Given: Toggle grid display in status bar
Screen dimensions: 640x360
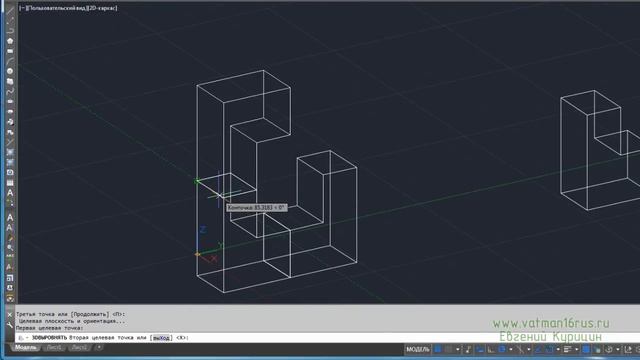Looking at the screenshot, I should (x=438, y=349).
